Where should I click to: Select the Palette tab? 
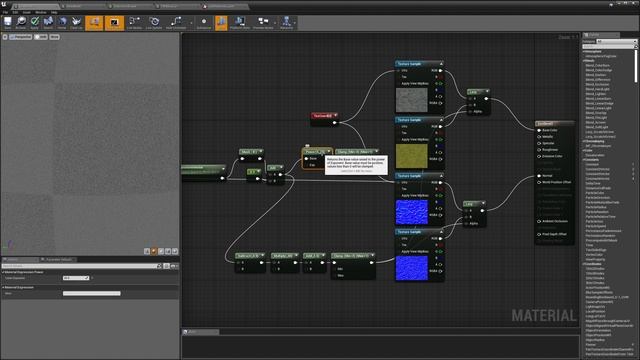pyautogui.click(x=602, y=35)
